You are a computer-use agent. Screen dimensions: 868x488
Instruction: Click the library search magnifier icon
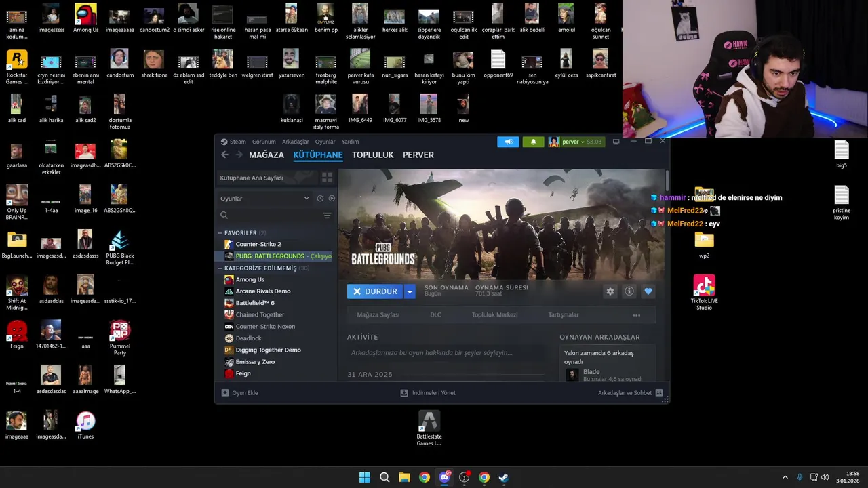[x=224, y=216]
